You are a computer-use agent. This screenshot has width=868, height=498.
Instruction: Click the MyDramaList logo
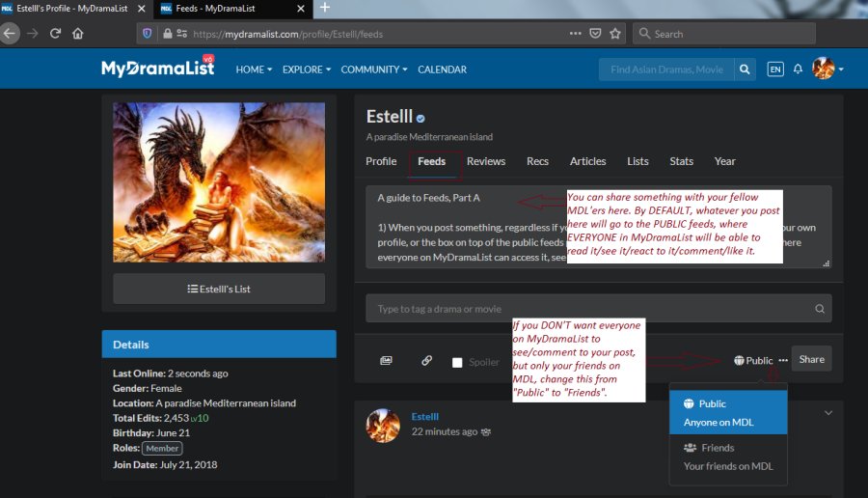point(158,68)
